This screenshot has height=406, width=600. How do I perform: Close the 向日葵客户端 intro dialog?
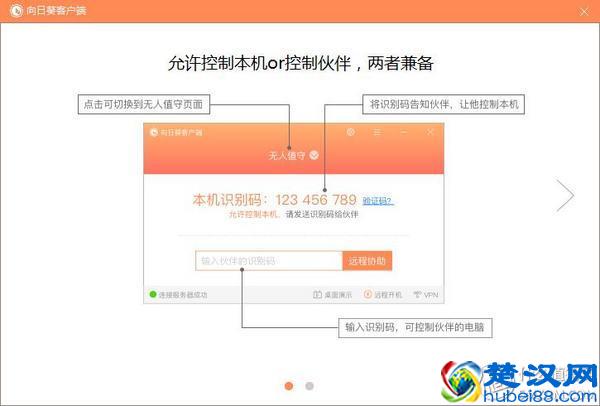(x=584, y=11)
